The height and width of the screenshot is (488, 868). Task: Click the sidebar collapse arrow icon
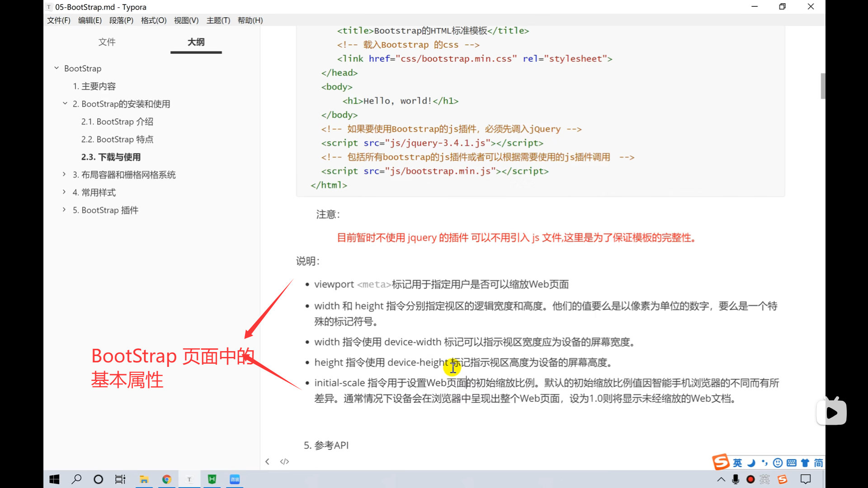[x=267, y=461]
